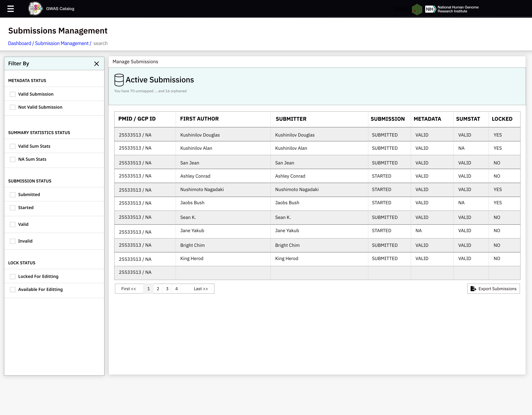532x415 pixels.
Task: Click the NA metadata value for Jane Yakub
Action: [418, 231]
